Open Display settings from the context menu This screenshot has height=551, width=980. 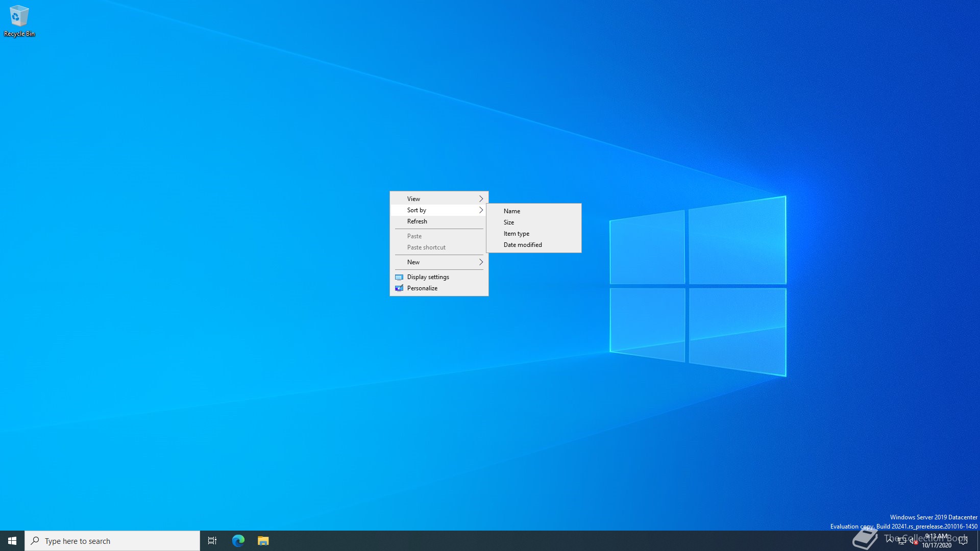point(428,277)
